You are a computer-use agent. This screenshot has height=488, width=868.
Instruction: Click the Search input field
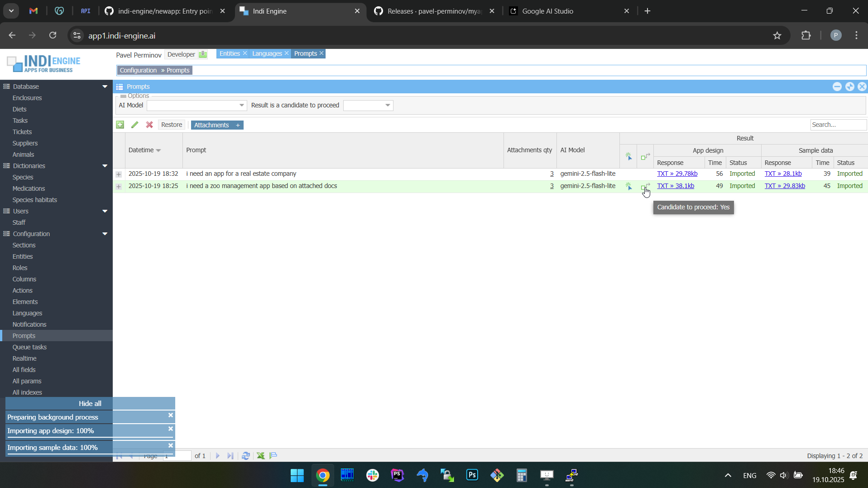click(x=837, y=125)
